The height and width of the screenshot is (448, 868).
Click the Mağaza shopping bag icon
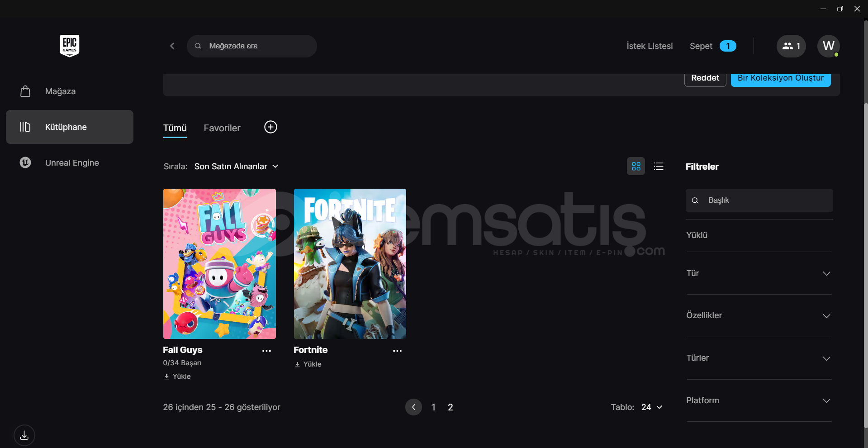pos(25,91)
